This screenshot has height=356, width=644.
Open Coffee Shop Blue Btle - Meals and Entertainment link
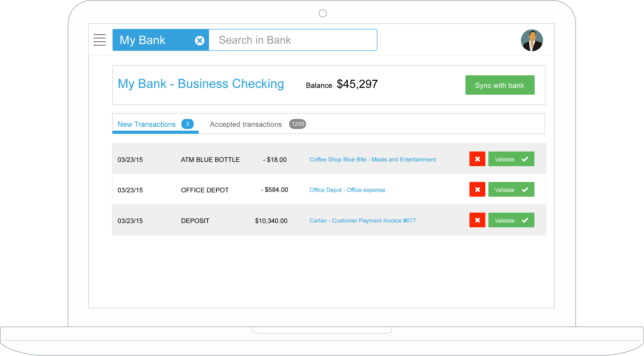tap(373, 159)
